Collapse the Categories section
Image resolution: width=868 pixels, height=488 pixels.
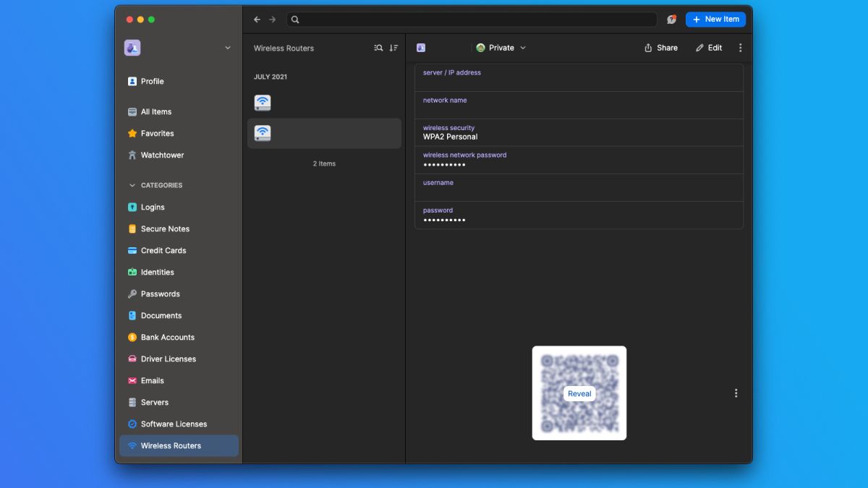coord(132,185)
